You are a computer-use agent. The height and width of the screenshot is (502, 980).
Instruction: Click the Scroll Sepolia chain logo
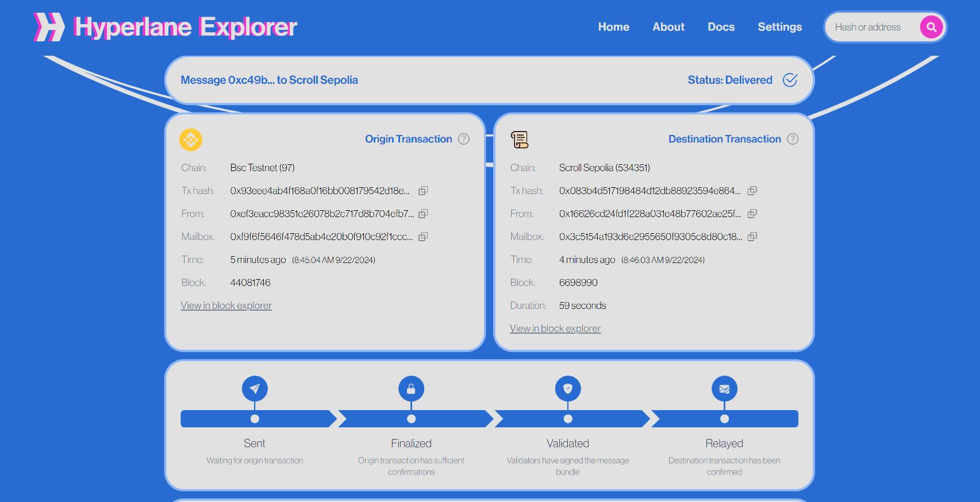(520, 140)
